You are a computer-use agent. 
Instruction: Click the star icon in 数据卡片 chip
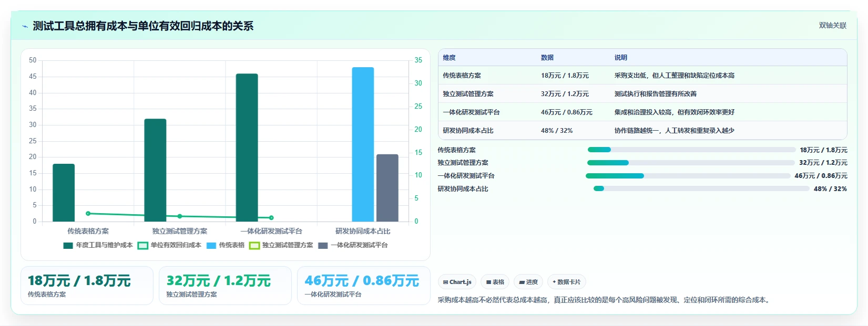click(x=554, y=282)
